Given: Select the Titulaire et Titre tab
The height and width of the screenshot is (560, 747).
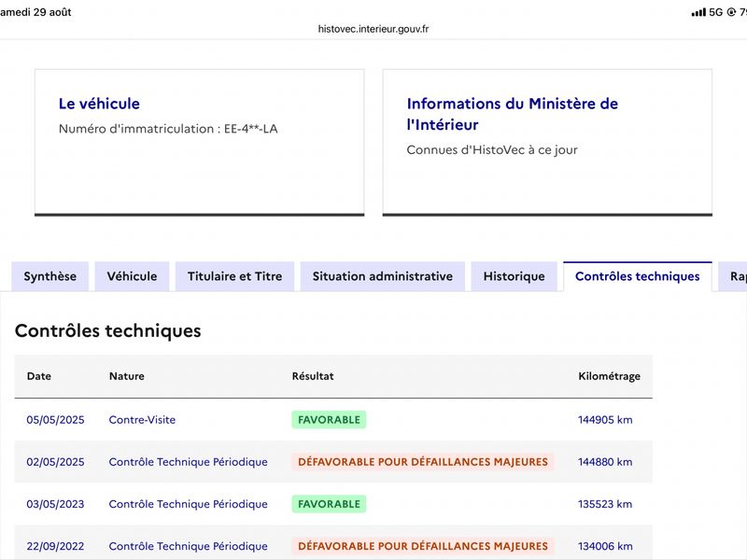Looking at the screenshot, I should (235, 276).
